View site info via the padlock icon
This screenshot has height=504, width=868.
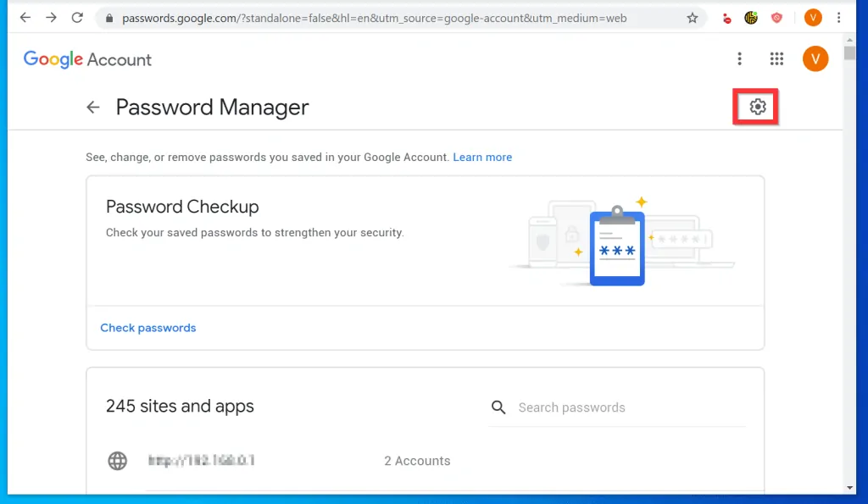pos(108,18)
